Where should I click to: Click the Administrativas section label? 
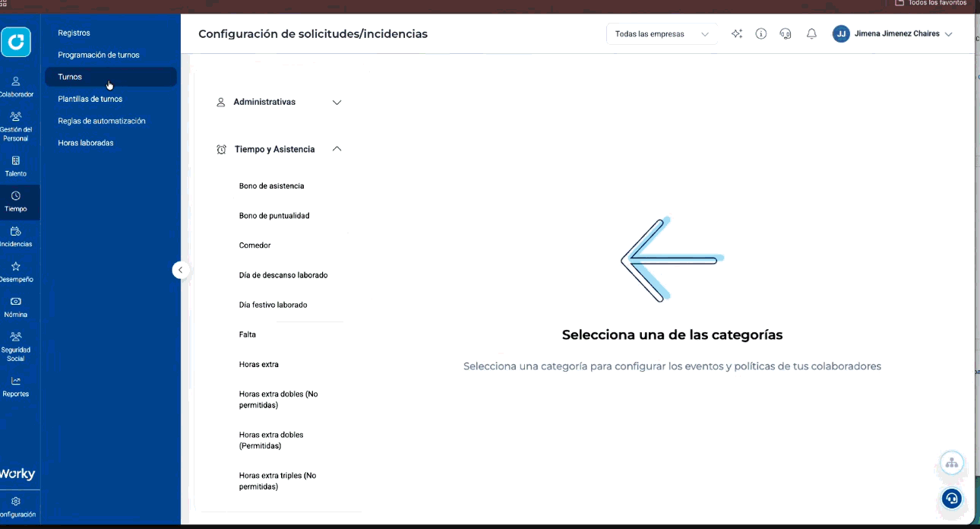tap(264, 102)
